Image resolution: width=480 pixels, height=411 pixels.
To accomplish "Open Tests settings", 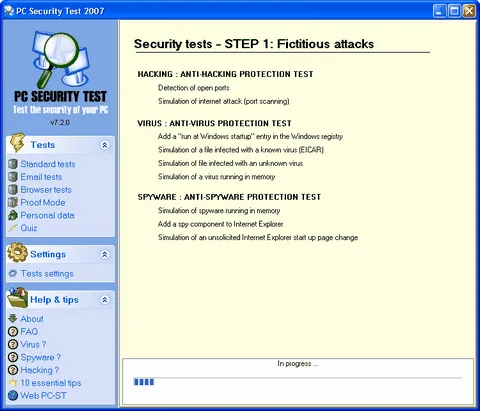I will pos(47,274).
